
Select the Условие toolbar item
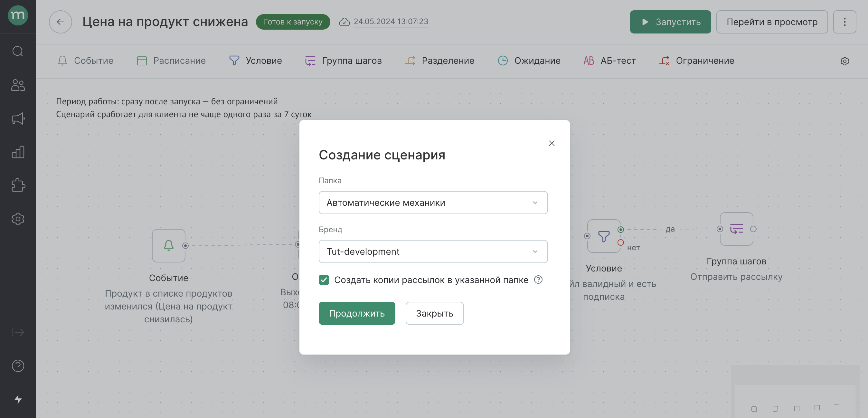255,61
